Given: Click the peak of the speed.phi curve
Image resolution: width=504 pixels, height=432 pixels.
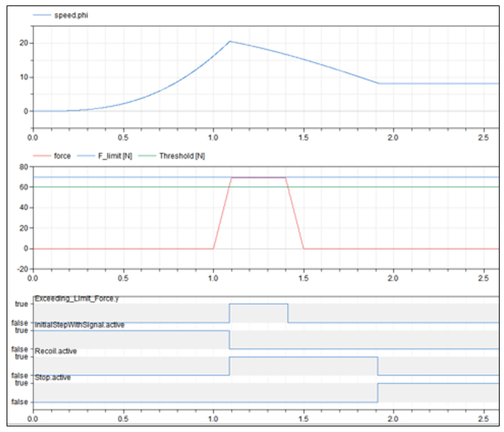Looking at the screenshot, I should pos(230,42).
